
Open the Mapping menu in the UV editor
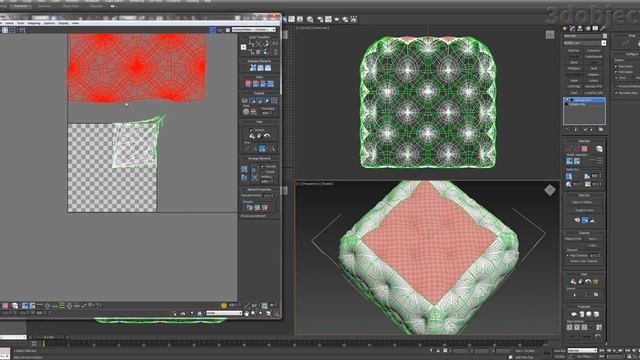point(34,23)
